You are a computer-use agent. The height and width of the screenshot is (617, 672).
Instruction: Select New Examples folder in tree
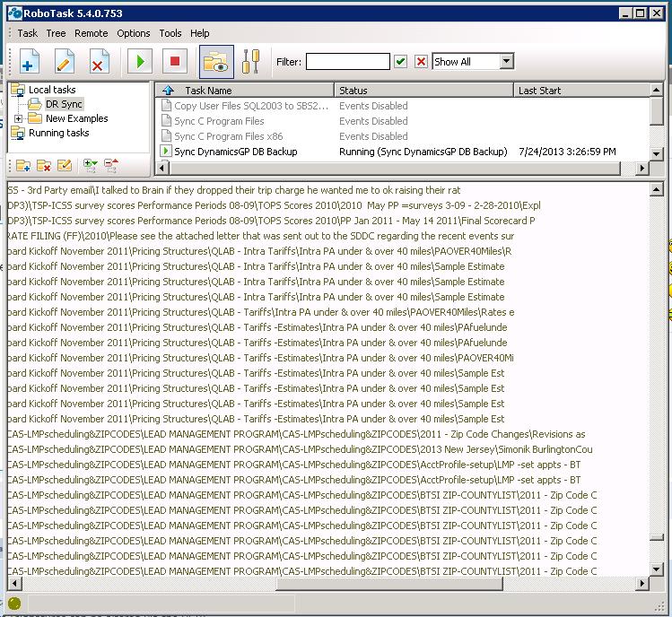coord(77,118)
